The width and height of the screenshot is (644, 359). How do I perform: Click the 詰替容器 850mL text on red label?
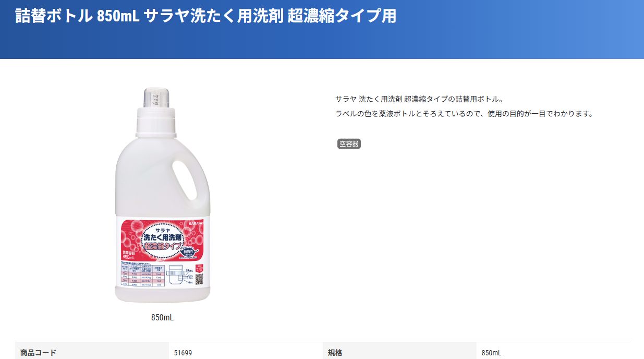click(129, 255)
